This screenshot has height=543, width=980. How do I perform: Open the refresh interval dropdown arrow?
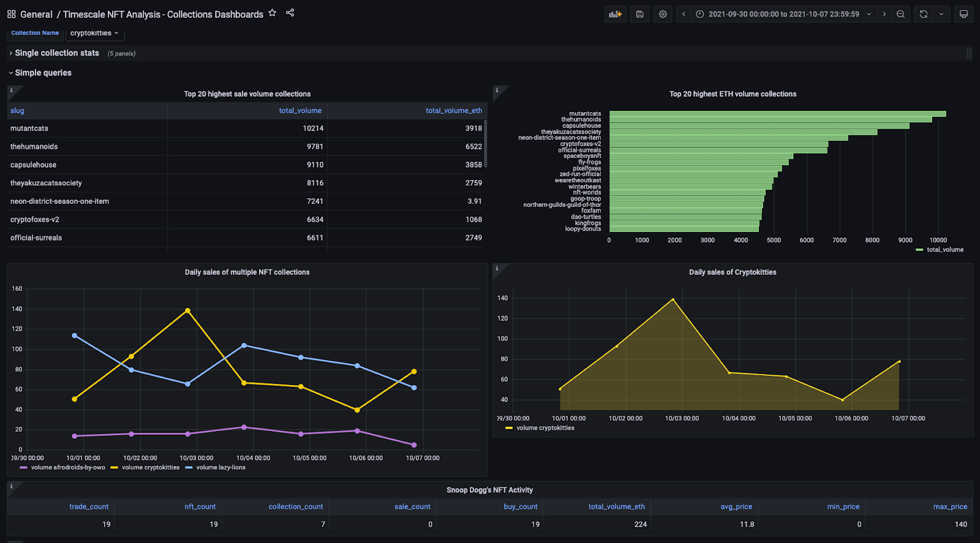coord(941,14)
